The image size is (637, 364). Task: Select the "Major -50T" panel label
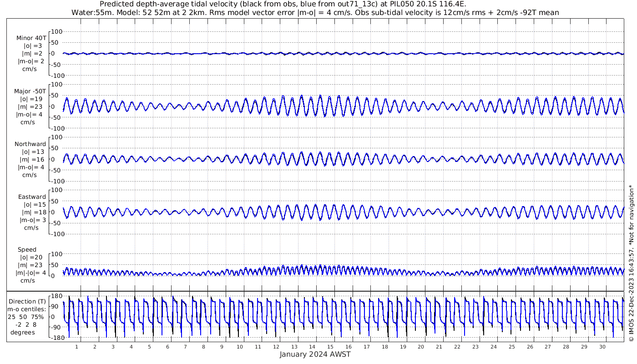tap(30, 91)
